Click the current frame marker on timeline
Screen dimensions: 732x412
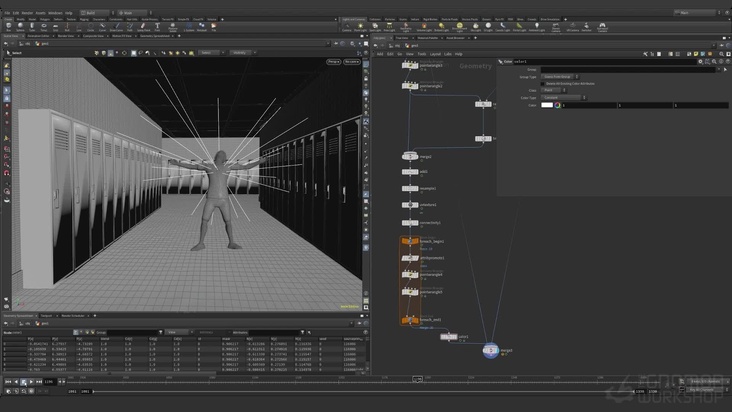coord(417,379)
